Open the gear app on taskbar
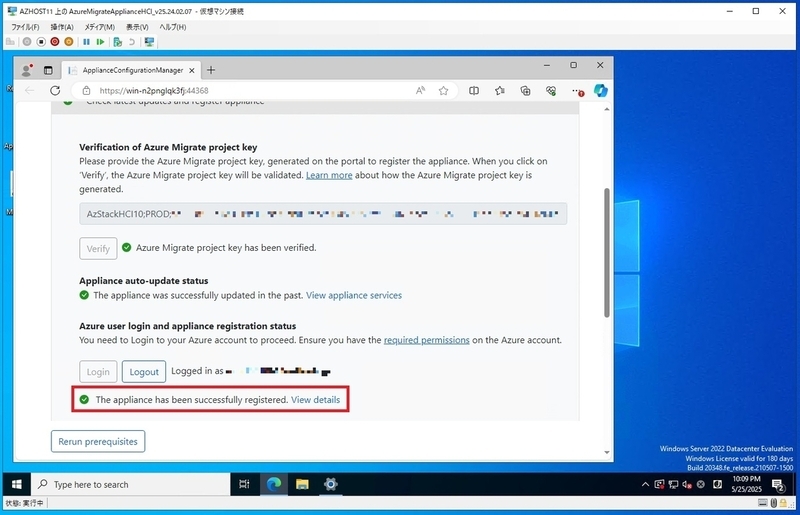 tap(331, 484)
